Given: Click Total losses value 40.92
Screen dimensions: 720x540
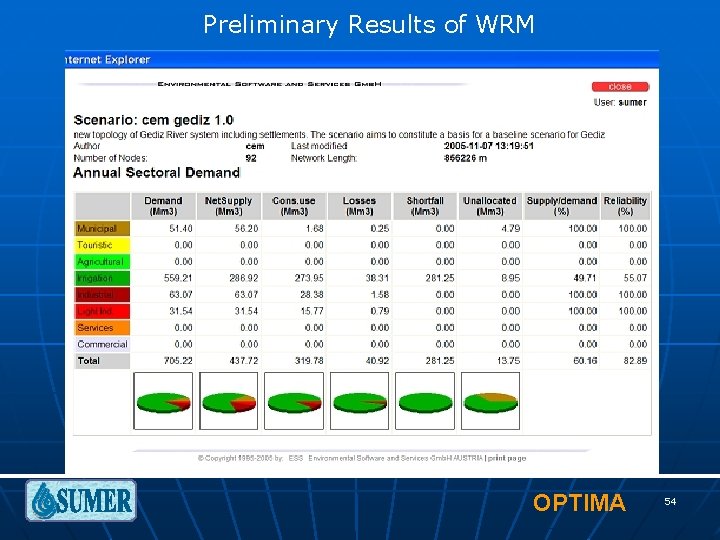Looking at the screenshot, I should [x=377, y=361].
